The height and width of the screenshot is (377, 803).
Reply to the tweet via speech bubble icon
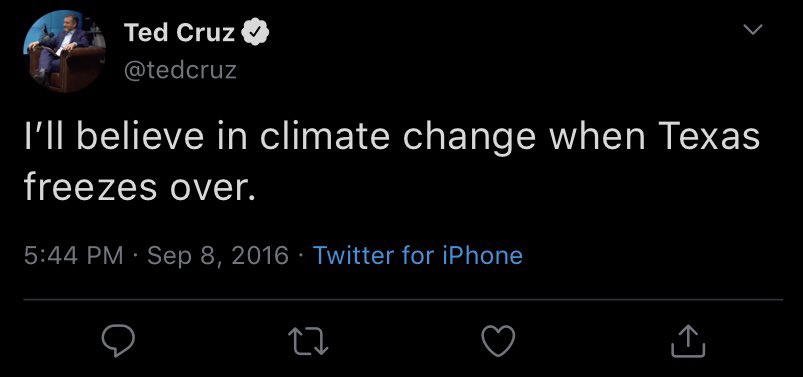[x=118, y=342]
